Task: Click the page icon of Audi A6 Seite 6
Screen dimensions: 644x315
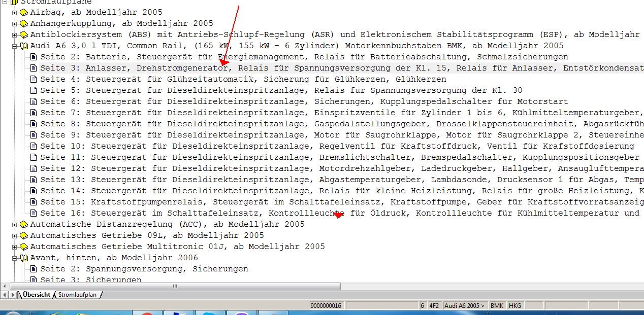Action: point(34,101)
